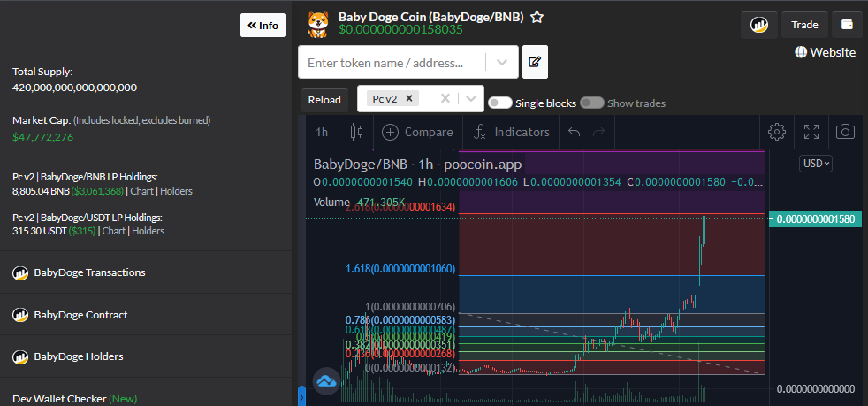Undo the last chart action
Viewport: 868px width, 406px height.
(x=575, y=133)
